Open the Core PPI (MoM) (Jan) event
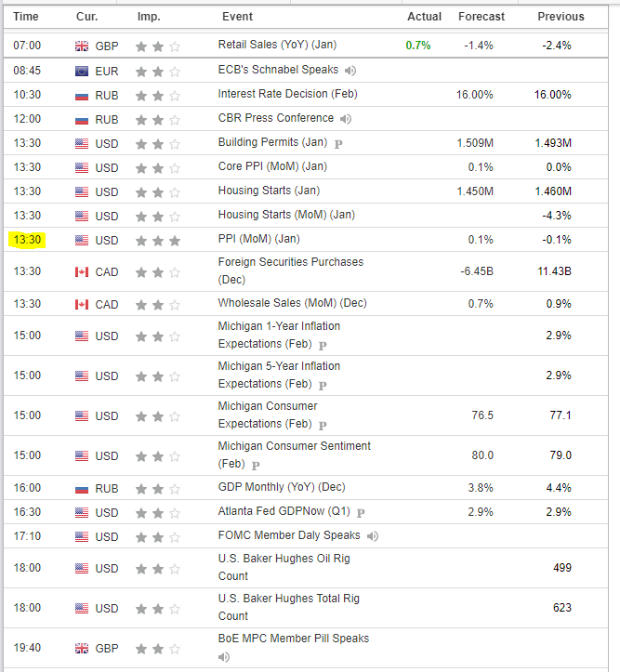 coord(272,166)
